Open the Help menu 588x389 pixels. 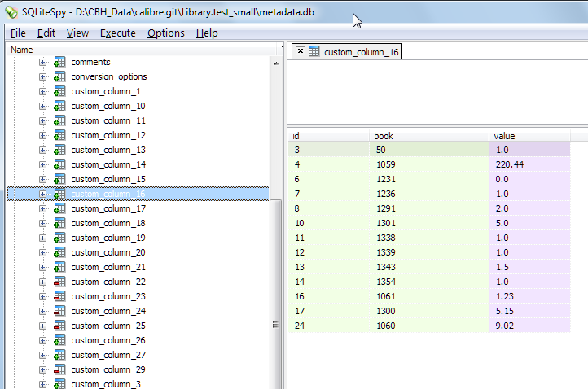(x=207, y=33)
